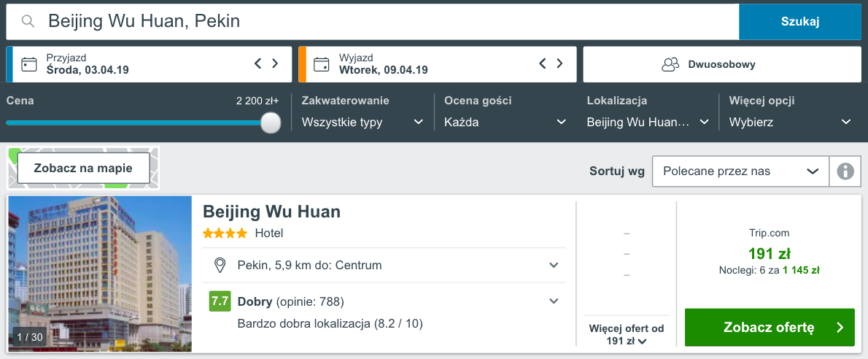Screen dimensions: 868x359
Task: Open Lokalizacja dropdown
Action: click(x=648, y=122)
